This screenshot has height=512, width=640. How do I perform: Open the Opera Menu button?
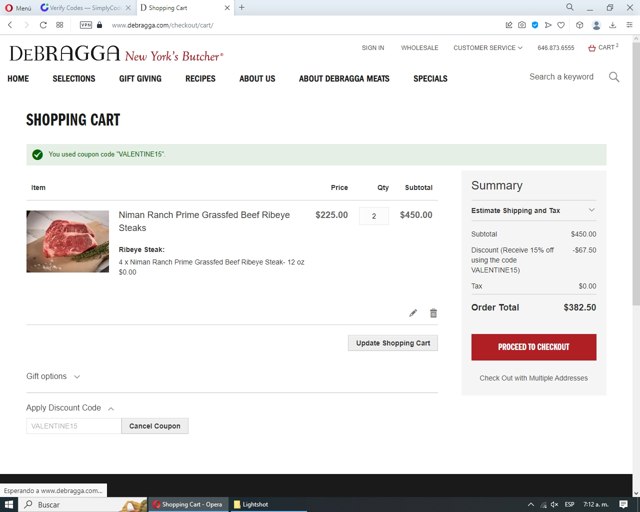click(18, 8)
